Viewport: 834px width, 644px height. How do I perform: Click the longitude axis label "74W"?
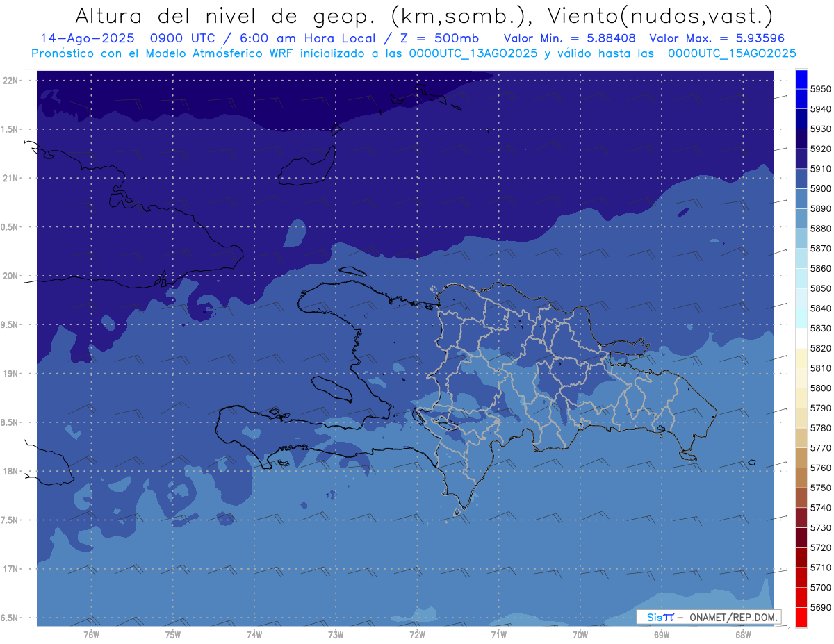tap(254, 635)
